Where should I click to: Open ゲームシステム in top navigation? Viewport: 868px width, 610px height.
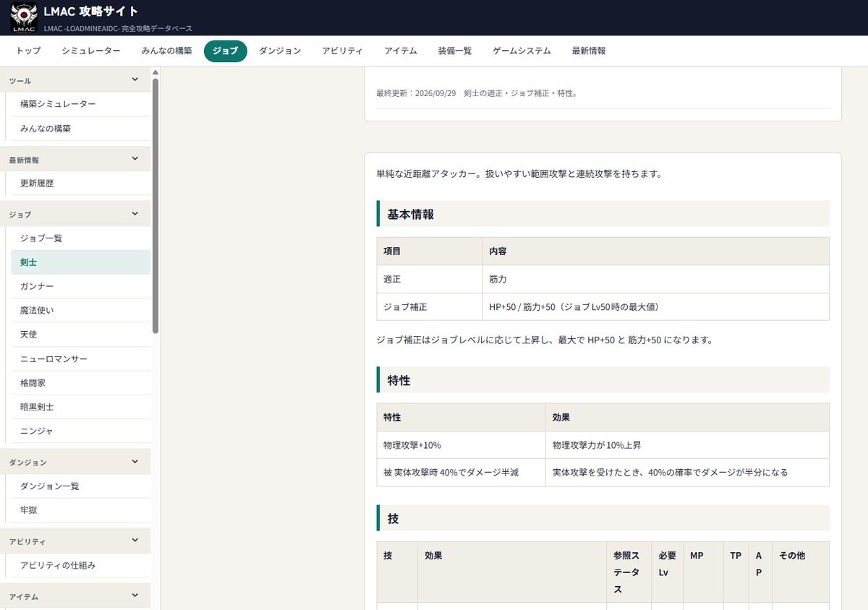[x=522, y=51]
